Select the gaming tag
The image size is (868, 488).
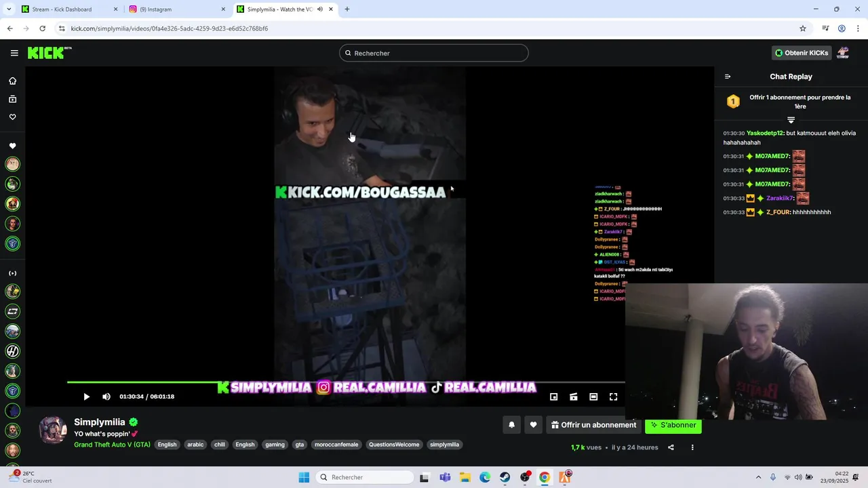(x=275, y=445)
